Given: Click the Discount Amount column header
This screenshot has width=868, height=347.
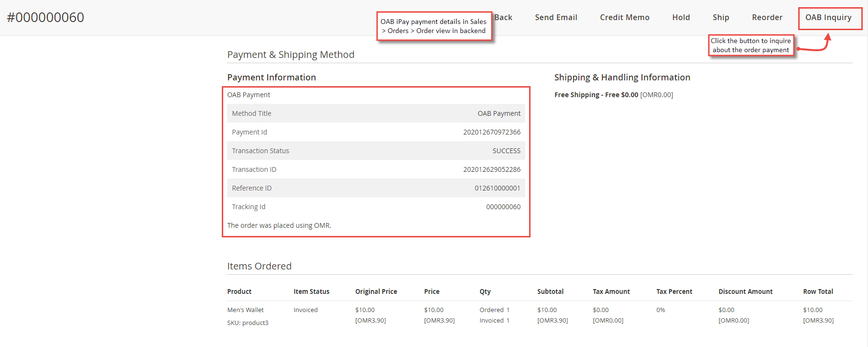Looking at the screenshot, I should click(745, 291).
